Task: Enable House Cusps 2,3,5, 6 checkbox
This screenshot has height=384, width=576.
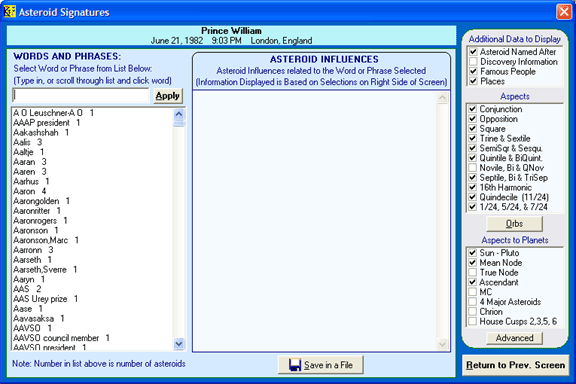Action: click(x=472, y=322)
